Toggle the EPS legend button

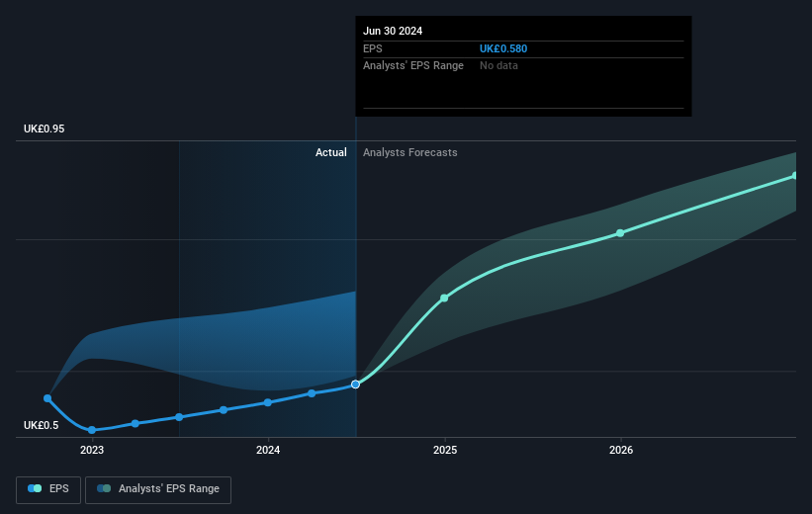coord(48,489)
